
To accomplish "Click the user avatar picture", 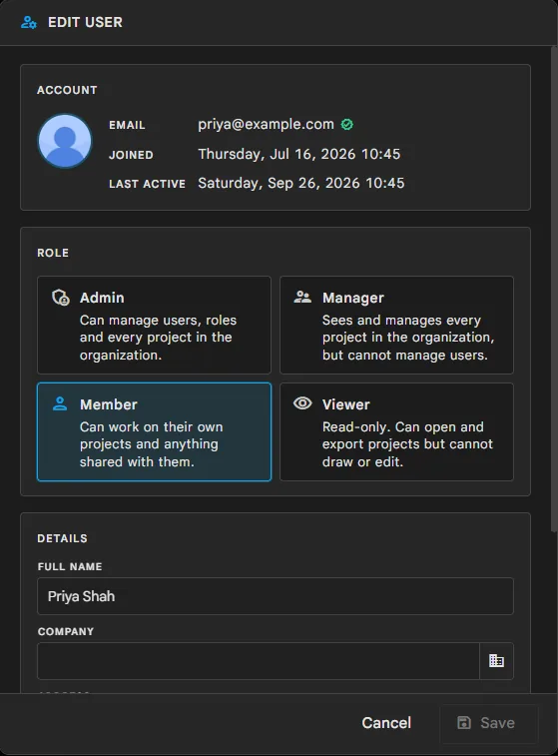I will tap(65, 141).
